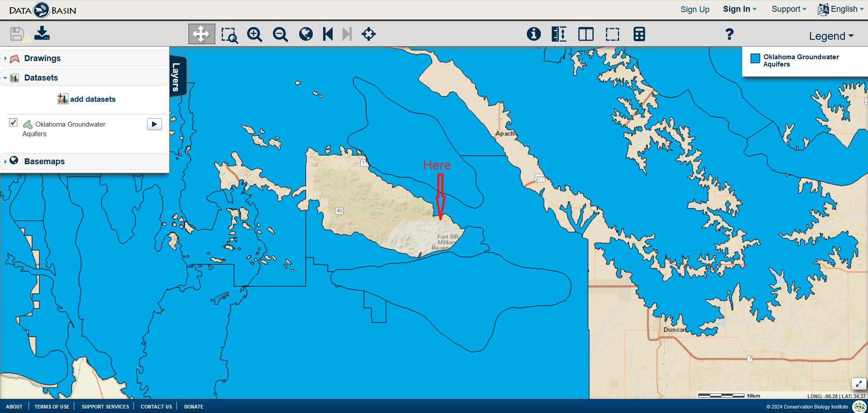This screenshot has height=413, width=868.
Task: Open the Sign In dropdown
Action: [739, 9]
